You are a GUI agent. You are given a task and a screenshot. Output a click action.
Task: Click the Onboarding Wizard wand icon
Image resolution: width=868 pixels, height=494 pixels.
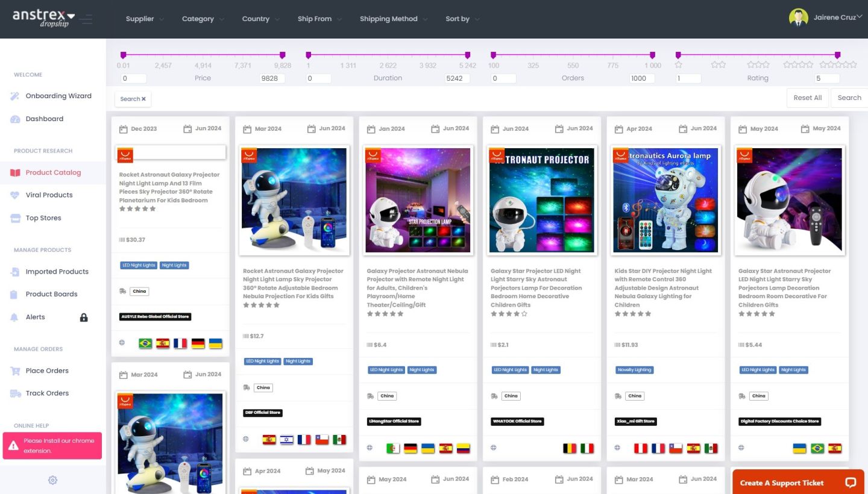(x=15, y=96)
